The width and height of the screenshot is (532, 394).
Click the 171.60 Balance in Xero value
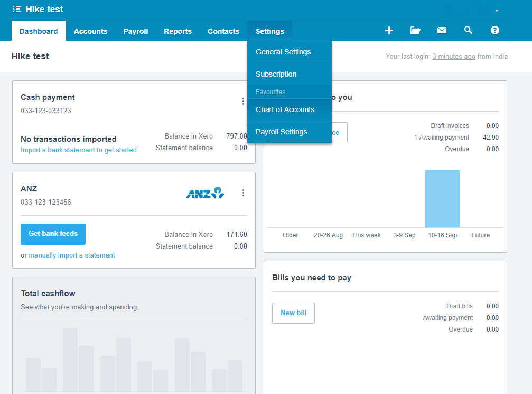(x=237, y=234)
